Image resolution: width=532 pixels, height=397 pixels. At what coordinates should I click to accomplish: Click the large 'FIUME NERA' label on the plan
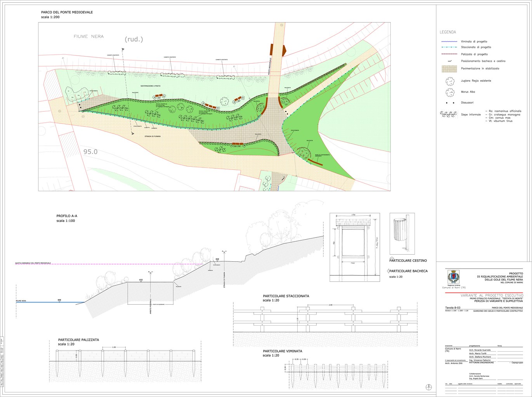tap(89, 36)
